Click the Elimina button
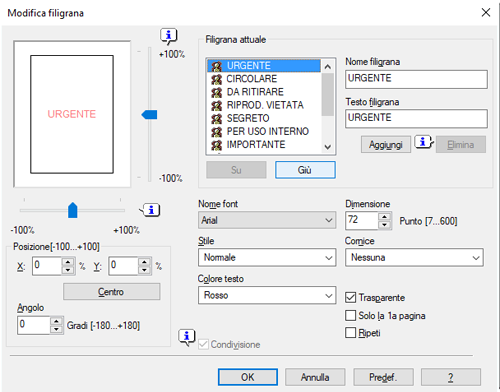The width and height of the screenshot is (500, 392). coord(461,145)
